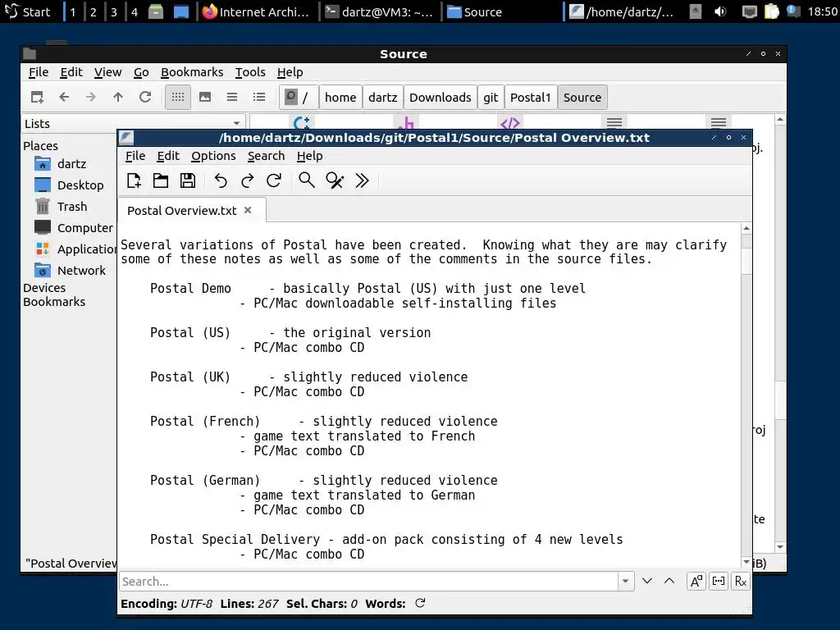Switch file manager to icon view

178,97
